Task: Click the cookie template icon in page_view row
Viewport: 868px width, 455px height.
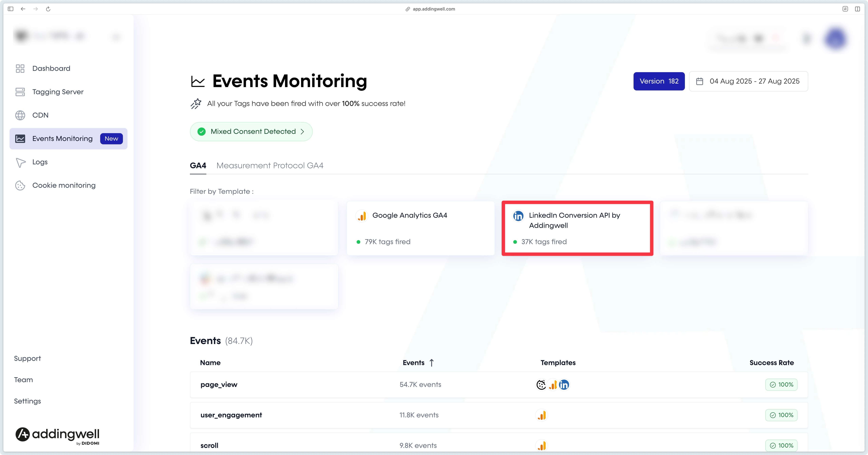Action: (x=541, y=385)
